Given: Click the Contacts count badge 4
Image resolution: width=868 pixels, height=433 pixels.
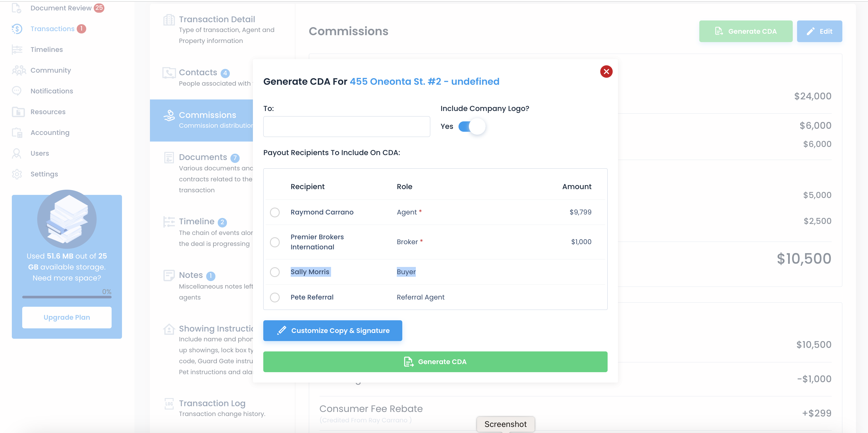Looking at the screenshot, I should 225,73.
